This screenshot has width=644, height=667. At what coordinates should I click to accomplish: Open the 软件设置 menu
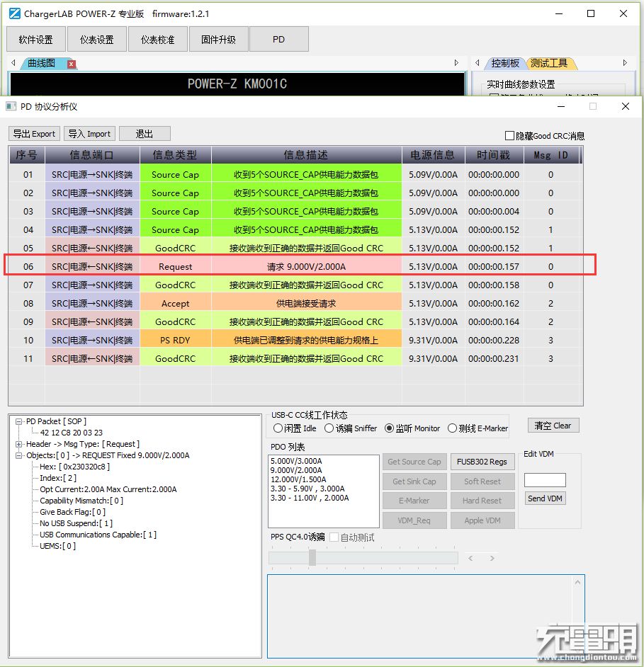pyautogui.click(x=36, y=39)
